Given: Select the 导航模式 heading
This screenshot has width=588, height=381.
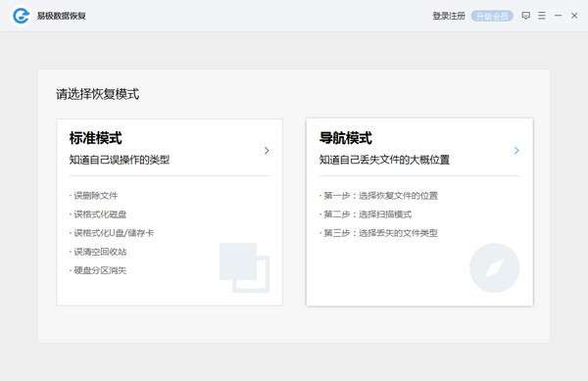Looking at the screenshot, I should point(345,138).
